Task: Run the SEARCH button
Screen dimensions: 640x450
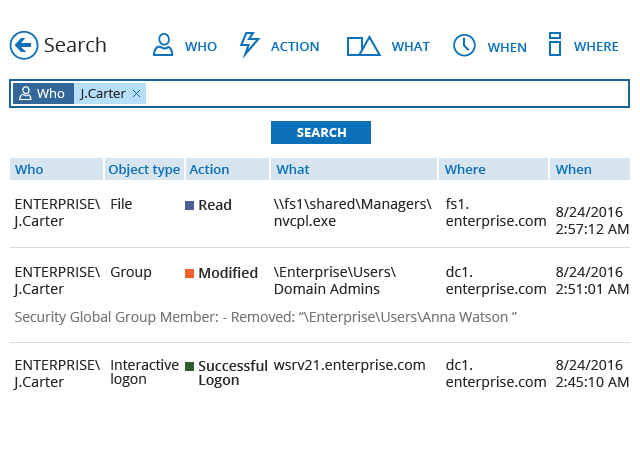Action: (x=321, y=132)
